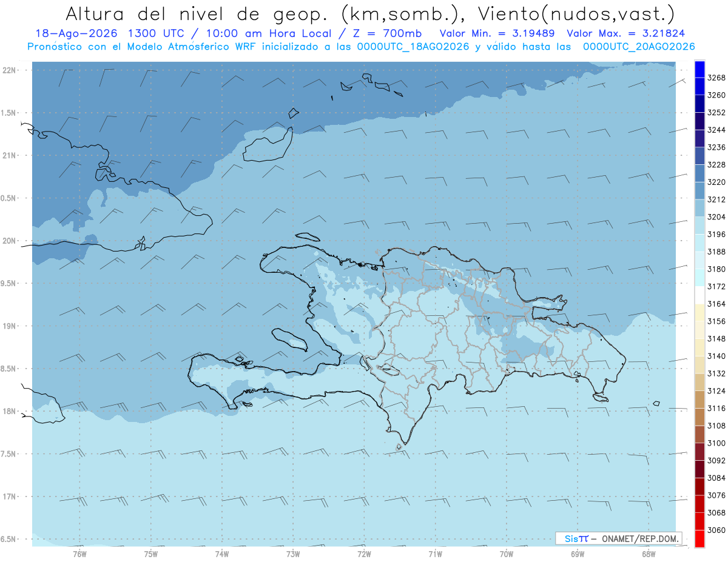The image size is (728, 562).
Task: Click the '75W' longitude axis label
Action: pos(151,554)
